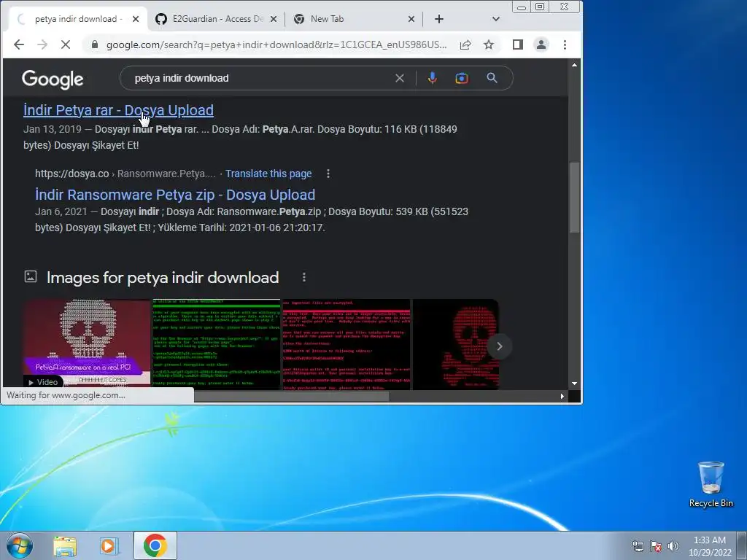
Task: Open the Windows Start menu
Action: click(19, 545)
